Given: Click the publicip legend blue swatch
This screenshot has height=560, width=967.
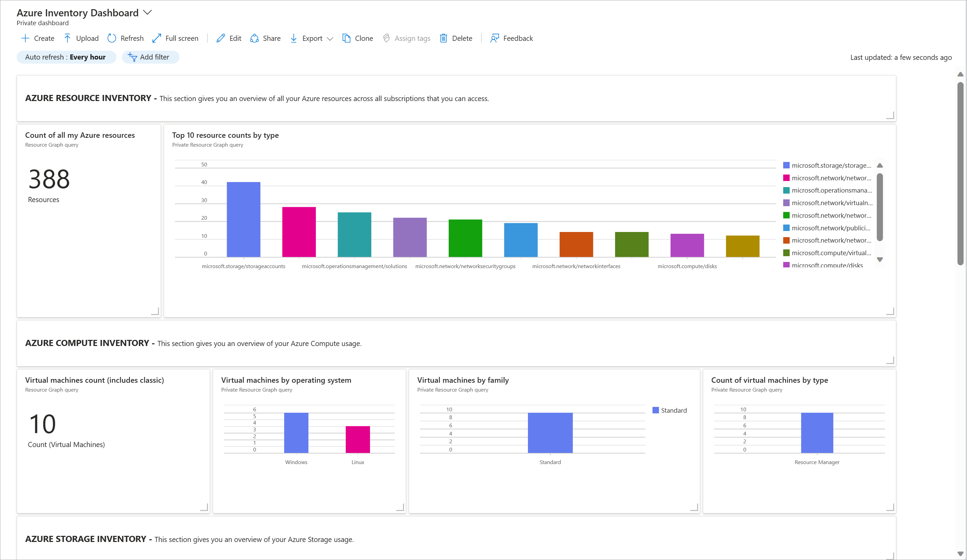Looking at the screenshot, I should (x=786, y=228).
